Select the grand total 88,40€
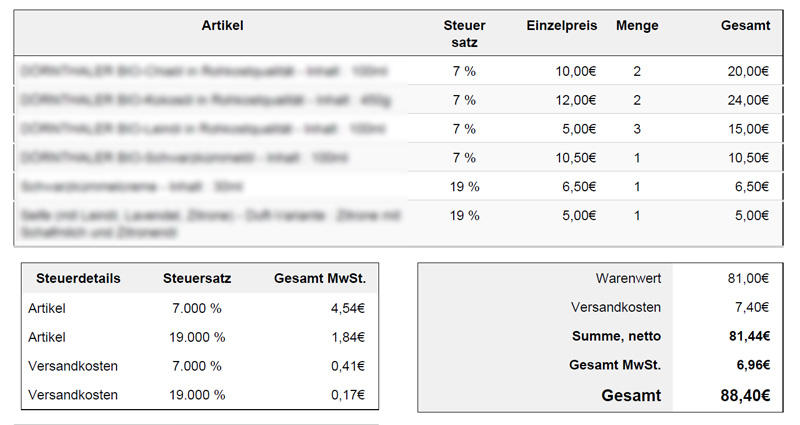Image resolution: width=800 pixels, height=425 pixels. tap(745, 395)
